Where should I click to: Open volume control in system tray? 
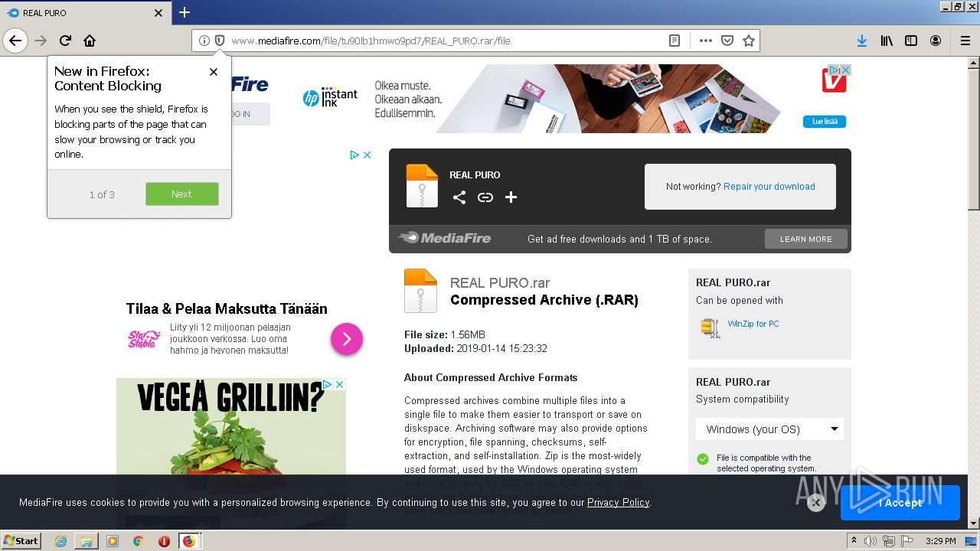(x=871, y=541)
